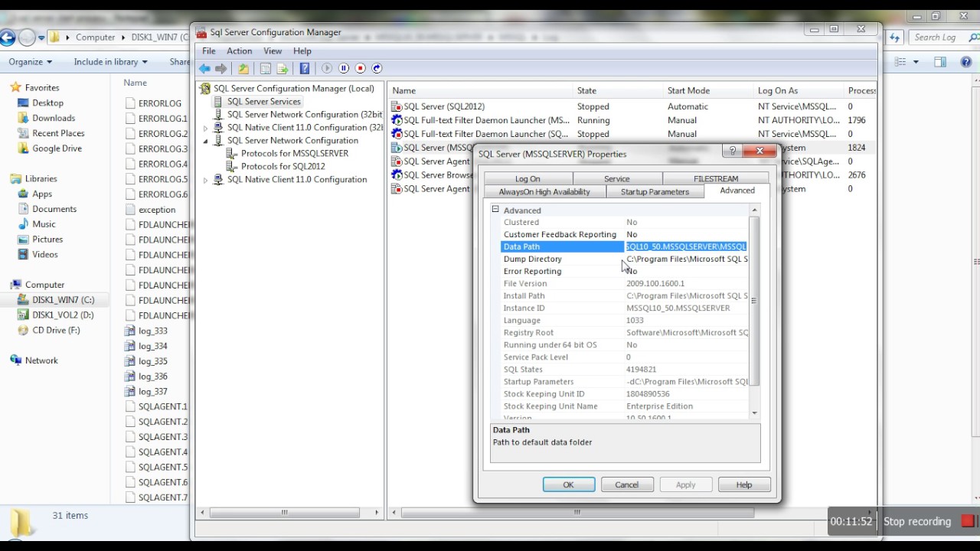Click the Apply button in Properties dialog
980x551 pixels.
[685, 484]
